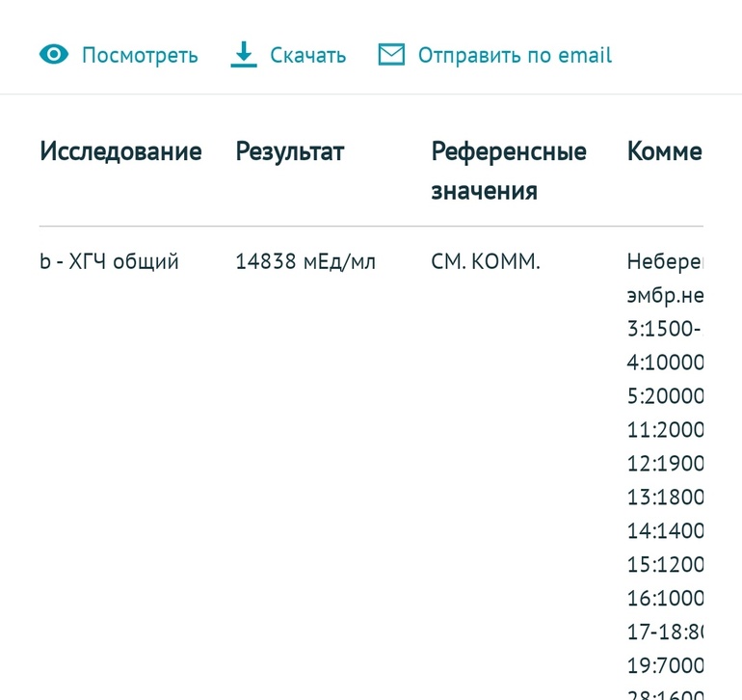Click the comment line '17-18:8'
The height and width of the screenshot is (700, 742).
[x=665, y=632]
